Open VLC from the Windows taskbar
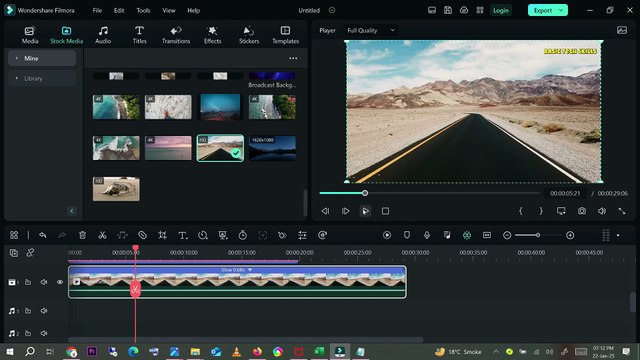 [236, 351]
